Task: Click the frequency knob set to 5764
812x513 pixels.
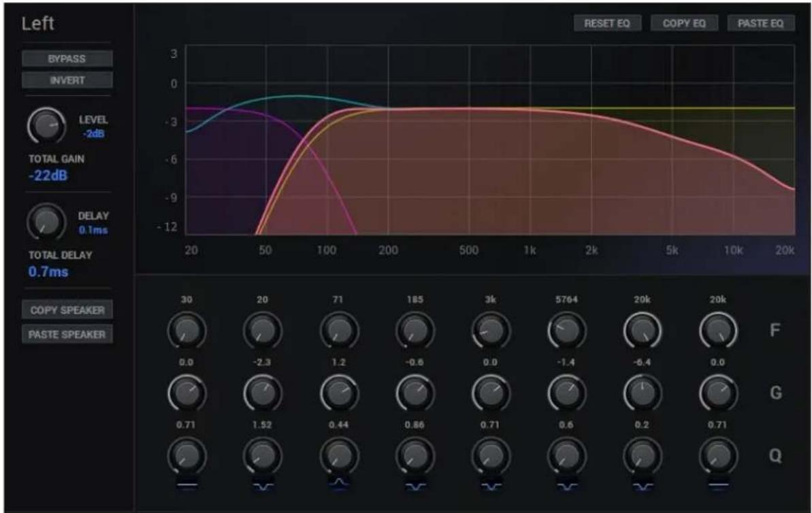Action: pos(566,330)
